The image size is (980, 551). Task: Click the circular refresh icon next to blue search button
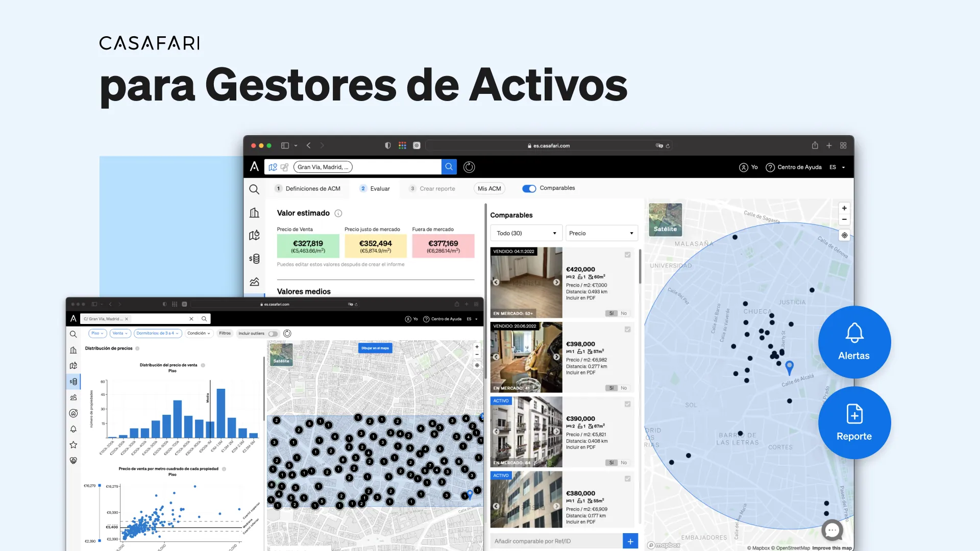(469, 167)
